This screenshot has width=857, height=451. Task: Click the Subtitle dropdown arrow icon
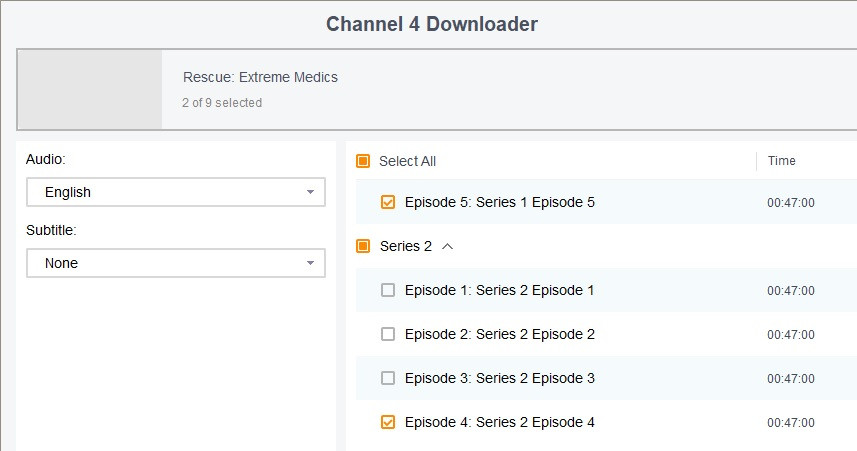[x=310, y=263]
